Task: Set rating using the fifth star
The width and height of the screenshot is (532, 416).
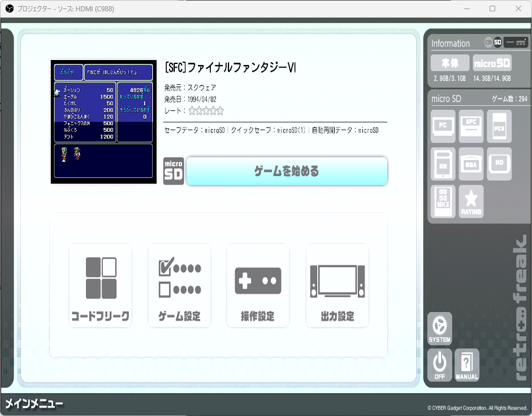Action: pos(220,111)
